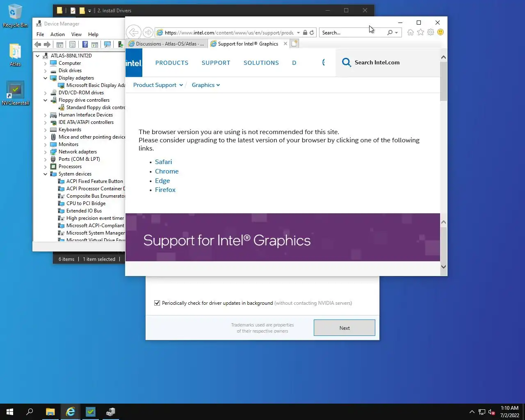Click Device Manager forward arrow toolbar icon
Viewport: 525px width, 420px height.
47,44
